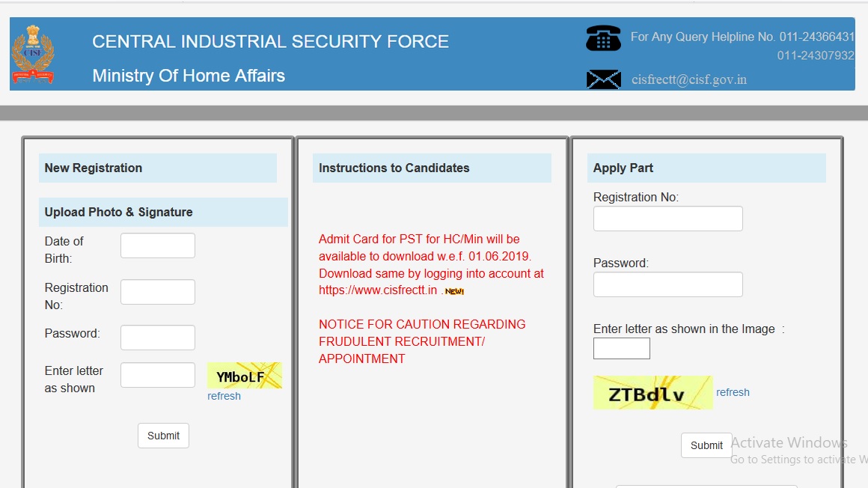Click the Apply Part captcha letter input
The image size is (868, 488).
(621, 349)
